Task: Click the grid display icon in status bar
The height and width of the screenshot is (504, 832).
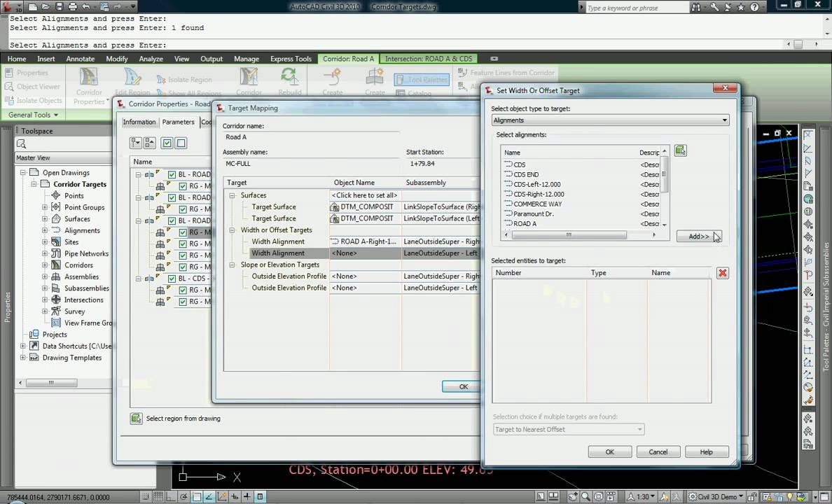Action: tap(158, 496)
